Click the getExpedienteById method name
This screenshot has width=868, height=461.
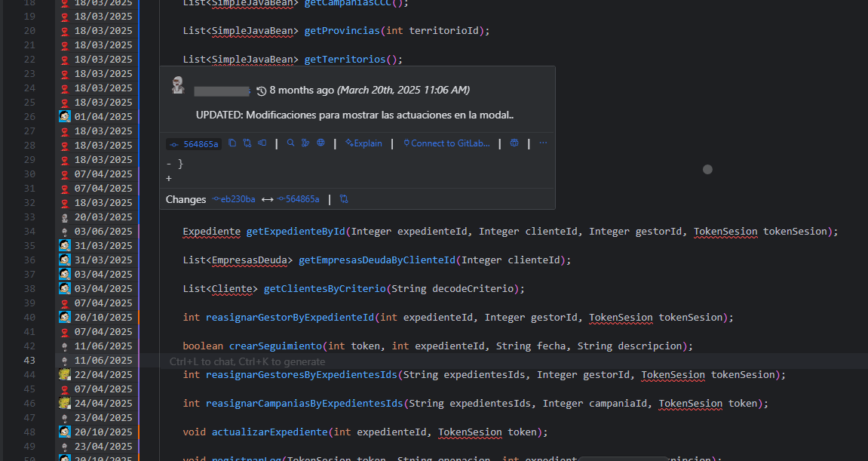(x=296, y=232)
